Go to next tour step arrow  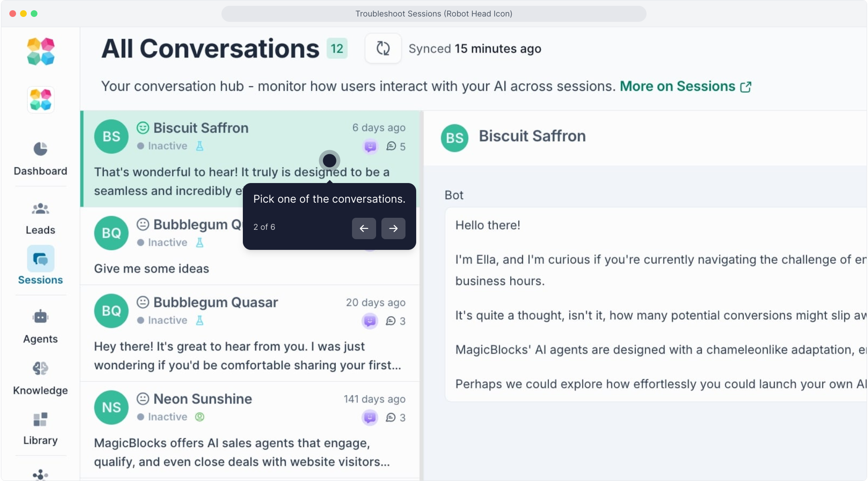tap(393, 228)
